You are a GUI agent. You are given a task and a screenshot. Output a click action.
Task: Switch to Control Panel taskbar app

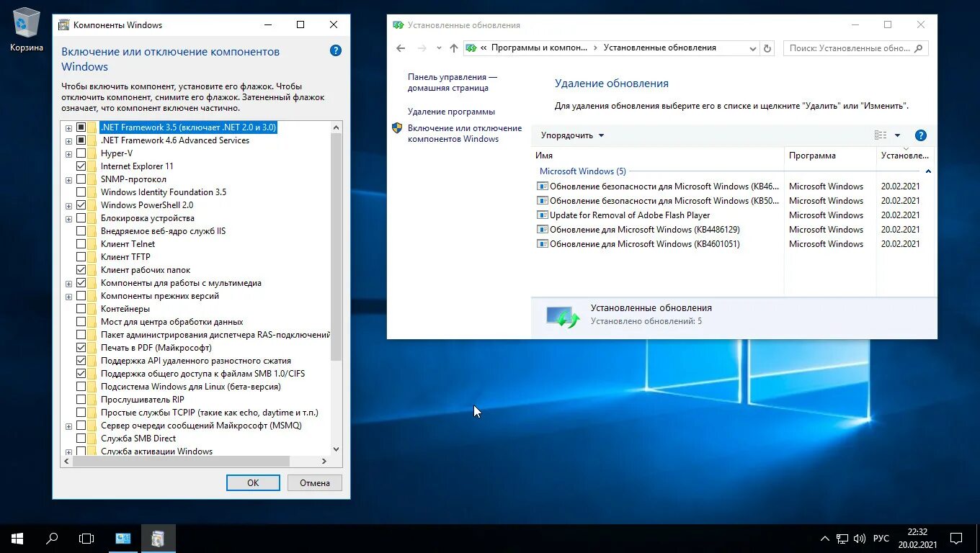click(x=123, y=538)
